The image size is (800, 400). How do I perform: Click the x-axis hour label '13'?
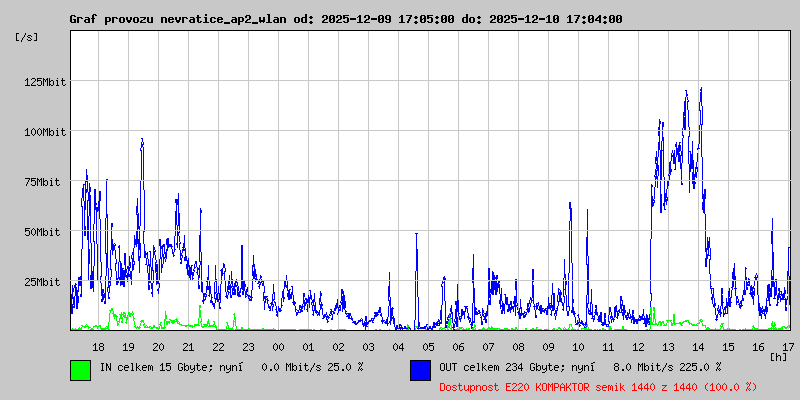point(668,347)
